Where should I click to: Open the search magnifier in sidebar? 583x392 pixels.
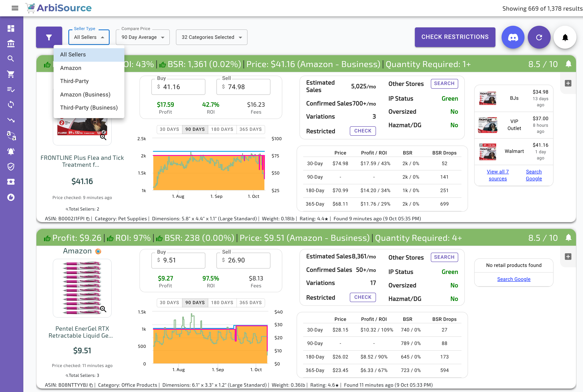[x=11, y=58]
